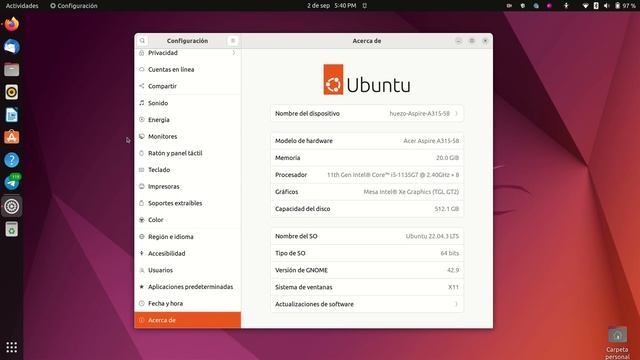Click chevron on Nombre del dispositivo row
Image resolution: width=640 pixels, height=360 pixels.
coord(456,113)
